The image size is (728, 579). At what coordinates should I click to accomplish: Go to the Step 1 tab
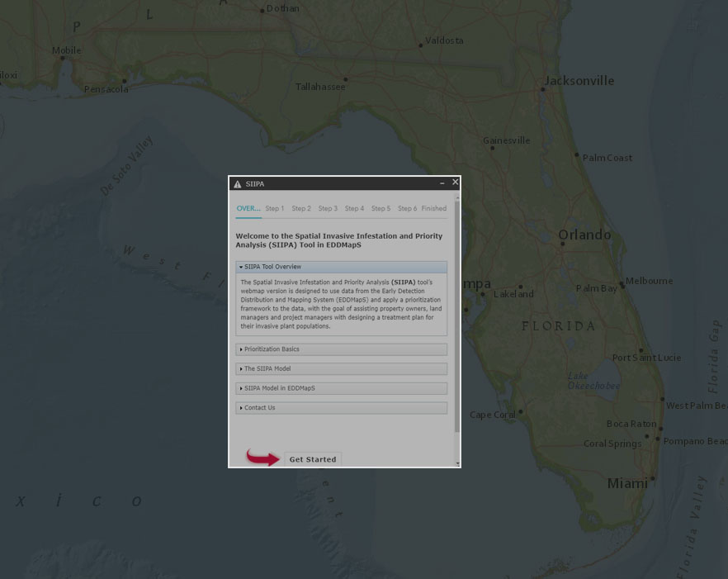(x=274, y=209)
